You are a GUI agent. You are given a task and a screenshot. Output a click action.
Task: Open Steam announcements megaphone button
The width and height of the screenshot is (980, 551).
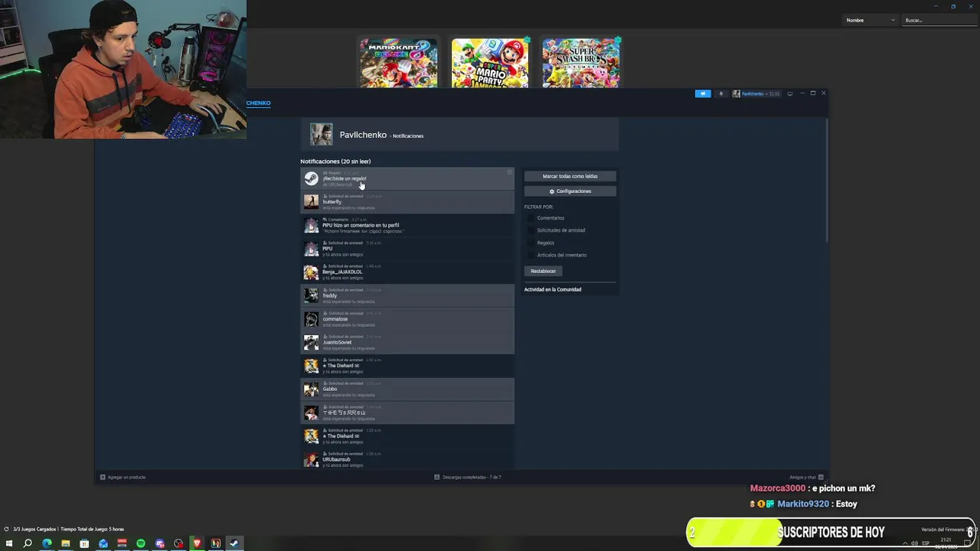[703, 93]
